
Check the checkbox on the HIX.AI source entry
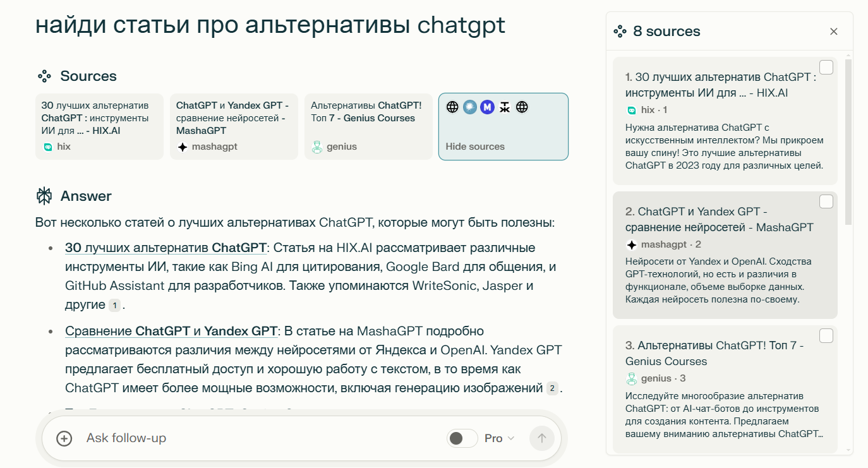tap(826, 67)
